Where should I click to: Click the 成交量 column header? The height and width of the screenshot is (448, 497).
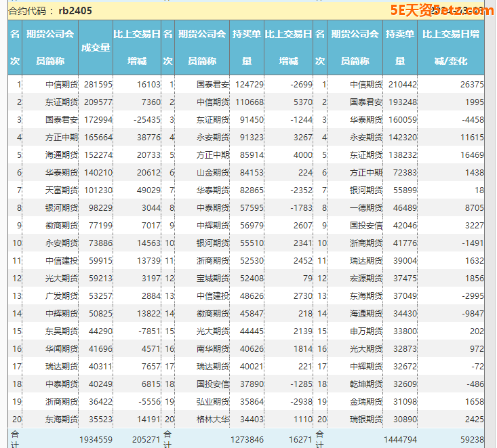[x=95, y=47]
